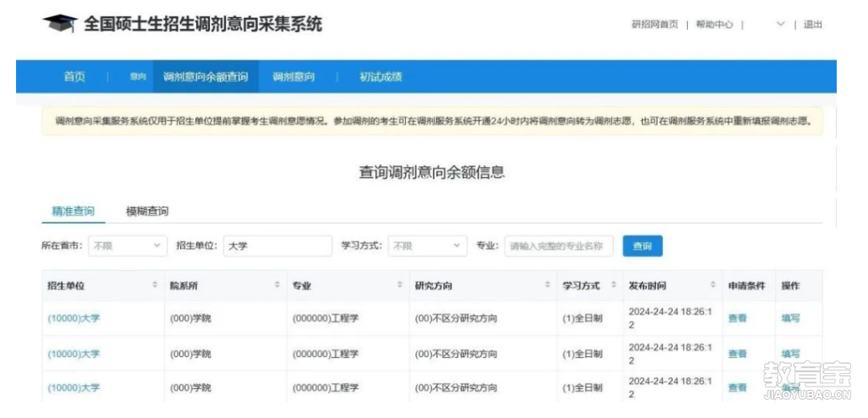The image size is (868, 418).
Task: Open the user account chevron menu
Action: tap(780, 25)
